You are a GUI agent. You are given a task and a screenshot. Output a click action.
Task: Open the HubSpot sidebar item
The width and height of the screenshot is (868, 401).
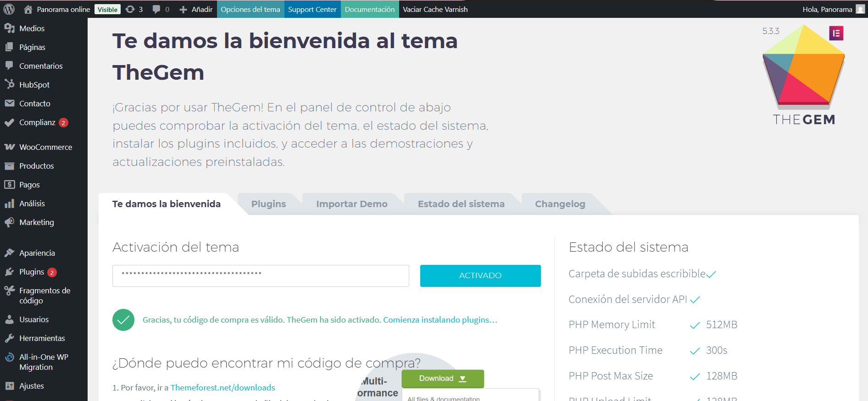click(34, 85)
